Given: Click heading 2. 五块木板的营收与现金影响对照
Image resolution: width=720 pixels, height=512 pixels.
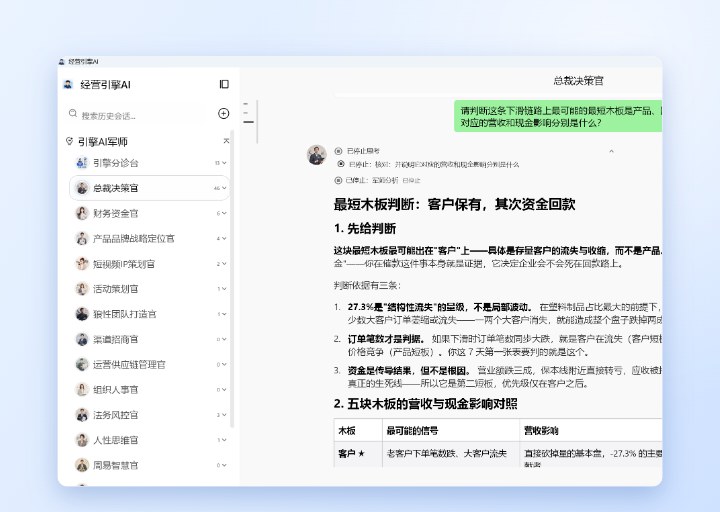Looking at the screenshot, I should (426, 404).
